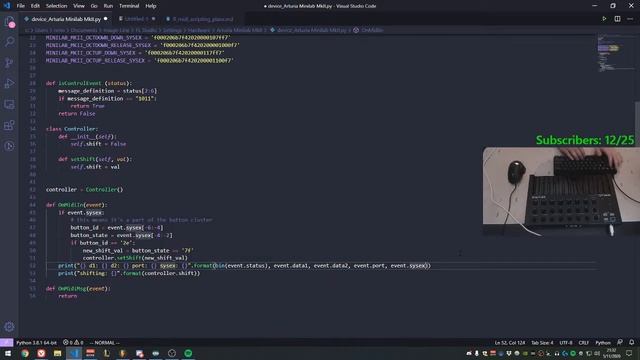
Task: Click 'return True' in isControlEvent function
Action: coord(87,106)
